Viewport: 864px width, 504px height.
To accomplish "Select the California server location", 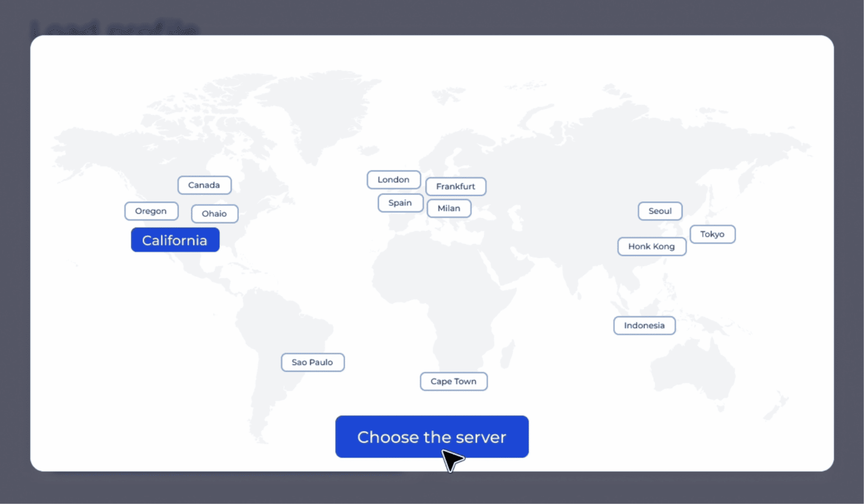I will [174, 239].
